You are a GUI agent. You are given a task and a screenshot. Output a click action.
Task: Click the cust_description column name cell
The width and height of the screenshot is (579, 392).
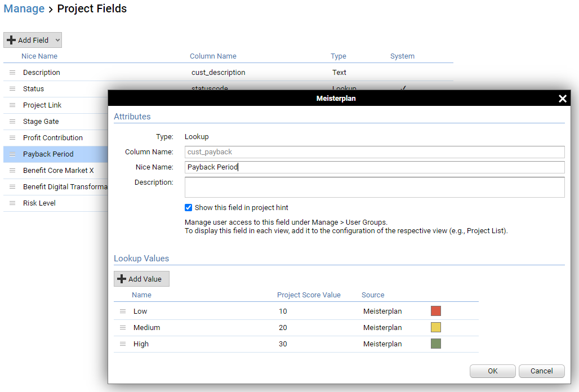[218, 72]
